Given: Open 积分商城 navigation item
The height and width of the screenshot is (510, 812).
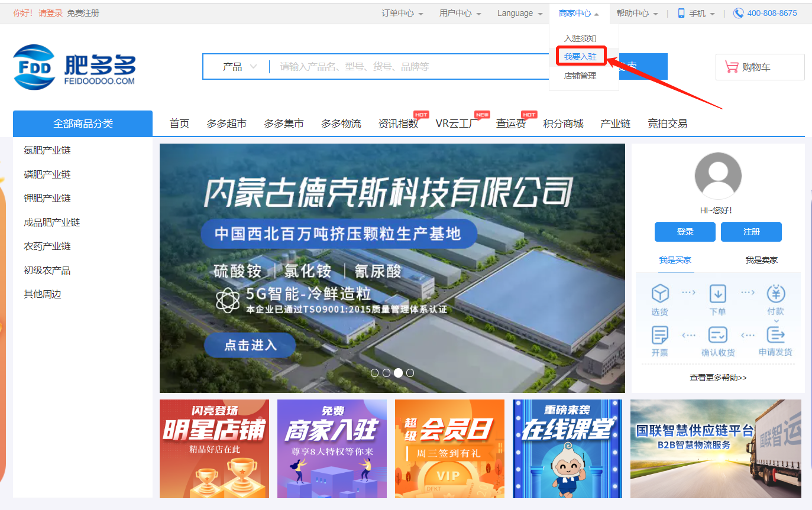Looking at the screenshot, I should (563, 124).
